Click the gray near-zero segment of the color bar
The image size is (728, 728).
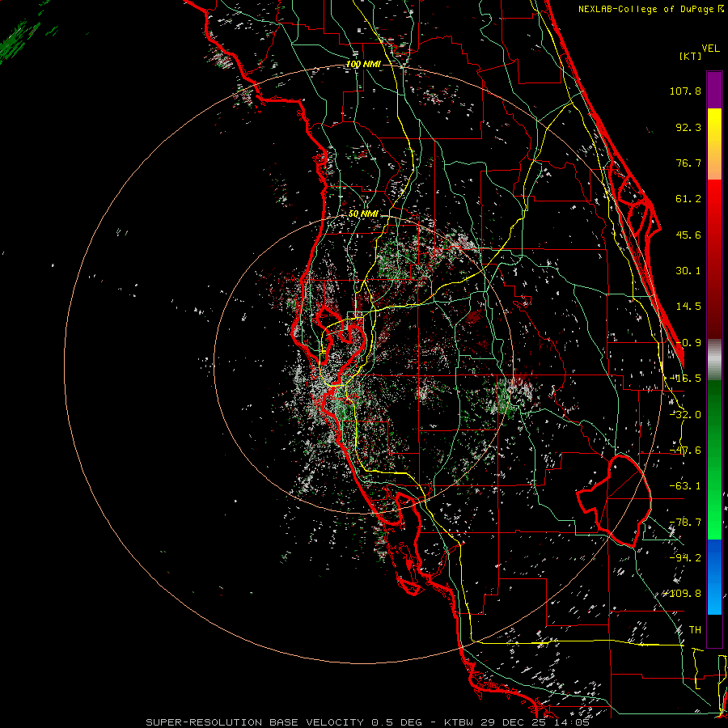(x=714, y=360)
